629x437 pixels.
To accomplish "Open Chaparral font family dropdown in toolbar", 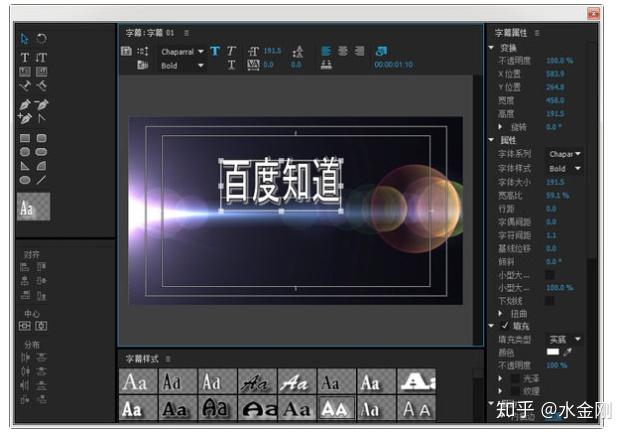I will click(x=182, y=52).
